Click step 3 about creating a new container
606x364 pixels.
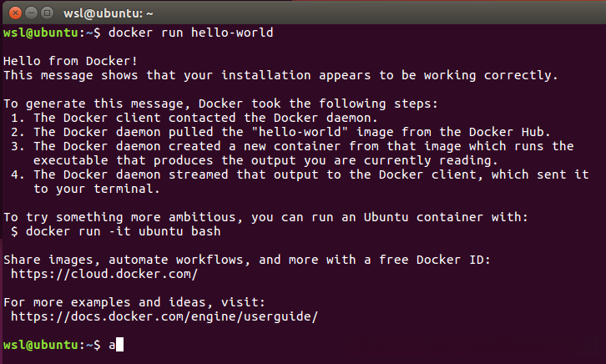pyautogui.click(x=294, y=146)
